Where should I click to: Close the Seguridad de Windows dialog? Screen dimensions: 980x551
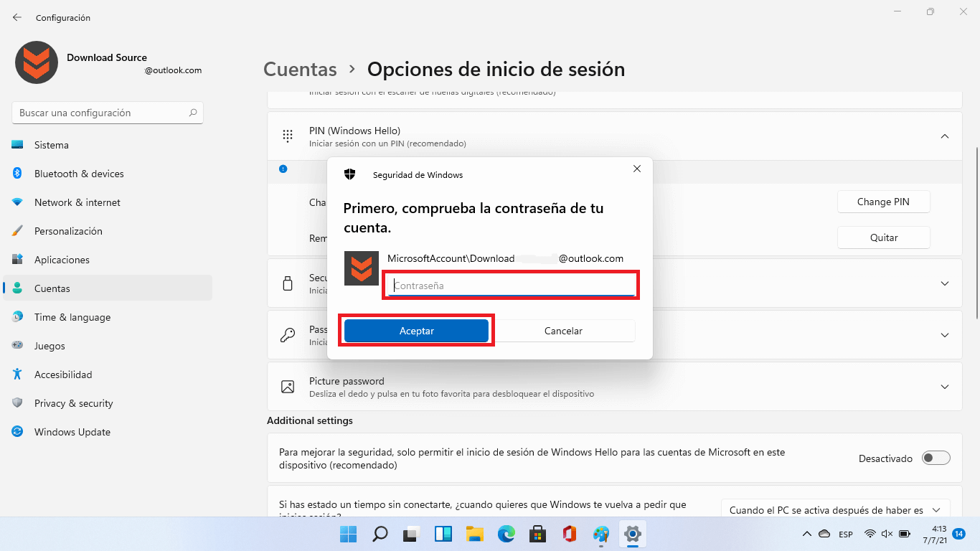point(637,169)
